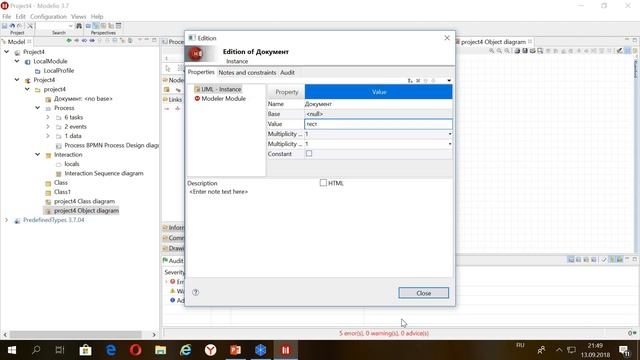Click the check mark icon in Audit toolbar
Image resolution: width=640 pixels, height=360 pixels.
(x=604, y=260)
